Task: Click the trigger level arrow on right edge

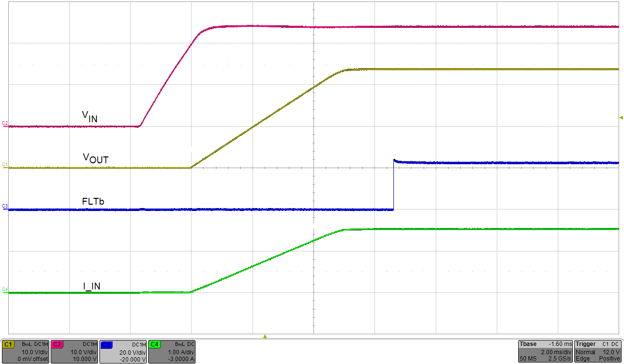Action: tap(620, 117)
